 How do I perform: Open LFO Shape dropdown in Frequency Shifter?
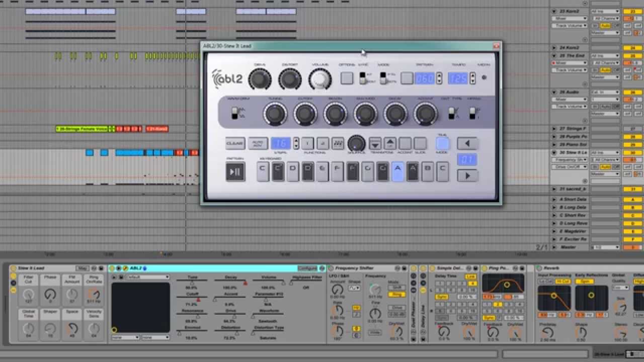355,288
